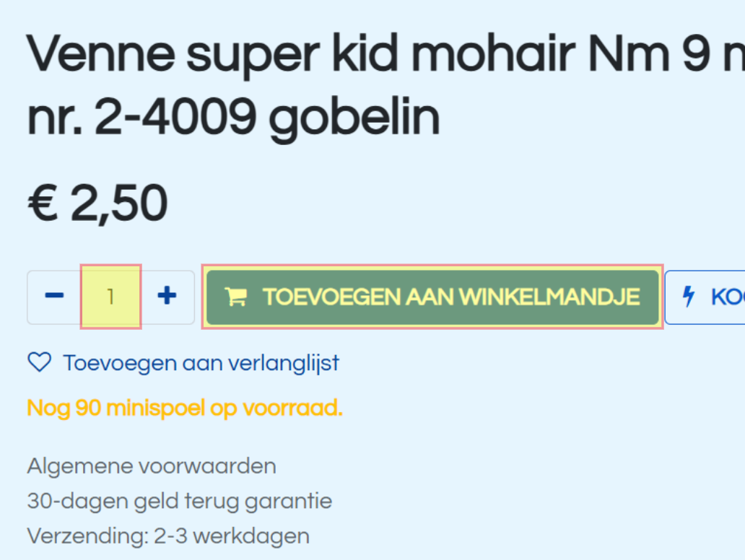Click the word WINKELMANDJE on the green button

549,297
